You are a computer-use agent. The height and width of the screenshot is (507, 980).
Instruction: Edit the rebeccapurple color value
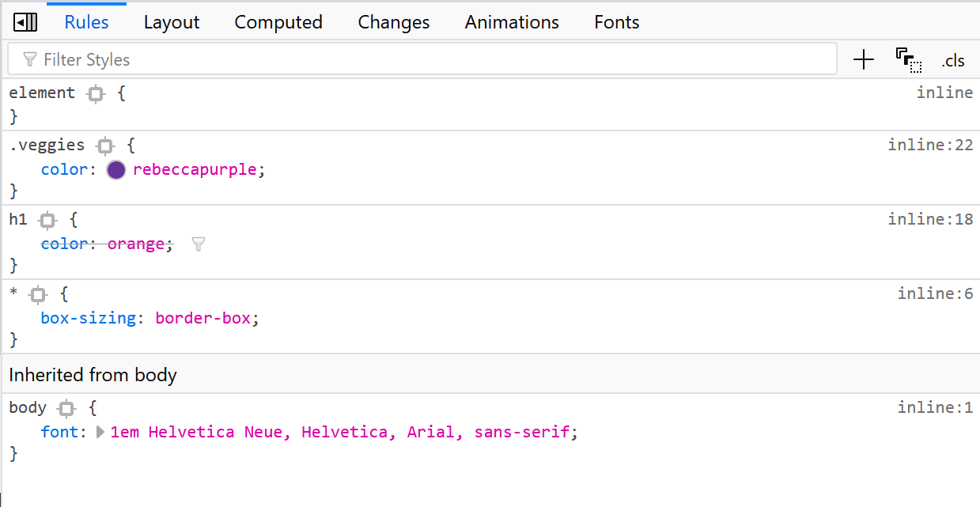click(195, 169)
